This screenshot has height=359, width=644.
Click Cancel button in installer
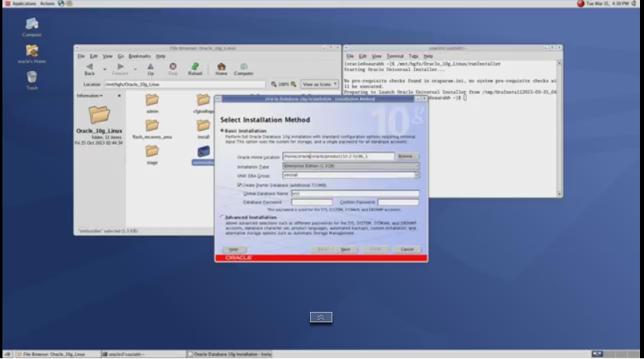pos(407,250)
